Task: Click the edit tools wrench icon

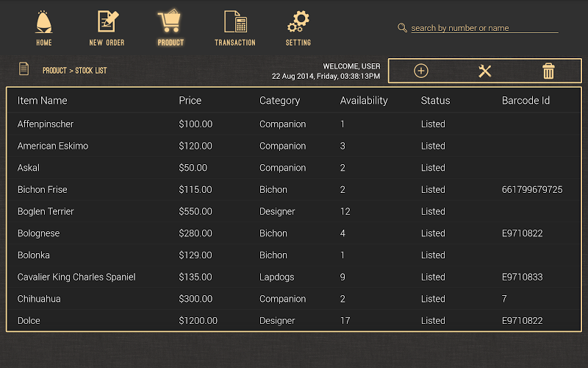Action: point(484,71)
